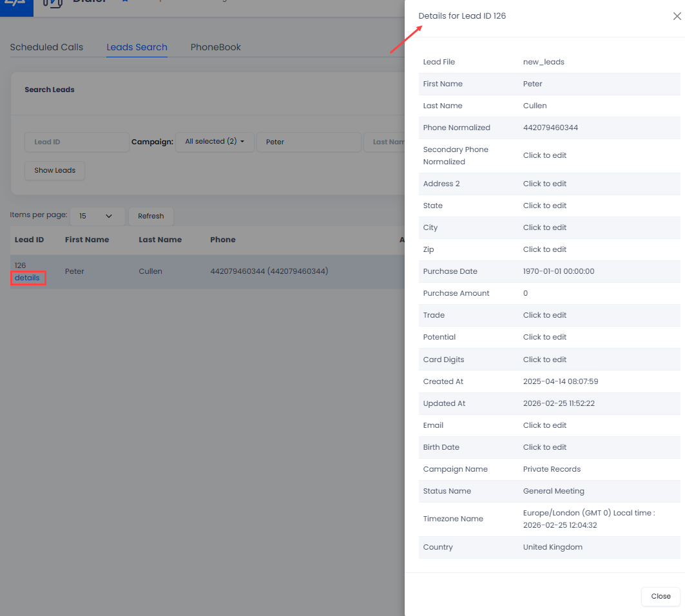Click Close at the bottom of the details panel

pyautogui.click(x=660, y=596)
